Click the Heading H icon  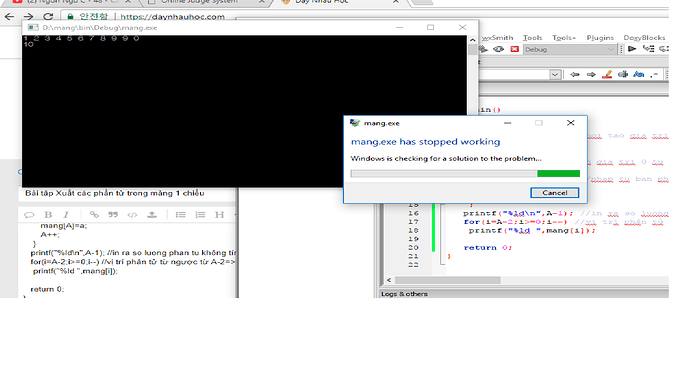pos(219,214)
